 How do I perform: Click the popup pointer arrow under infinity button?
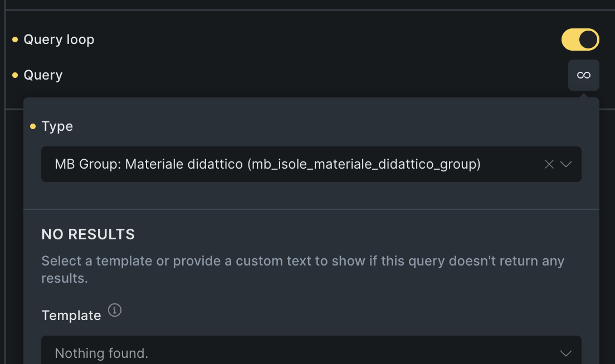click(x=583, y=95)
